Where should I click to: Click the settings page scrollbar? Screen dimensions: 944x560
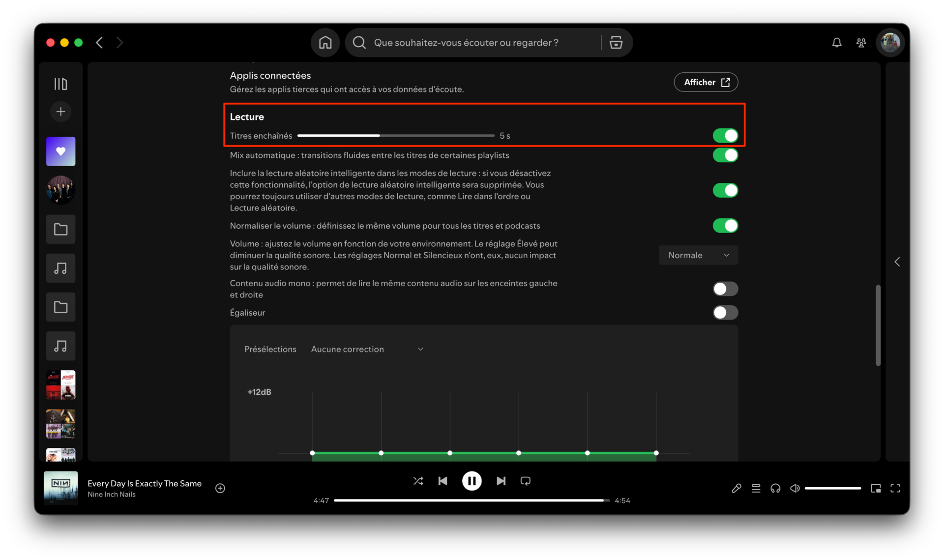(x=878, y=325)
